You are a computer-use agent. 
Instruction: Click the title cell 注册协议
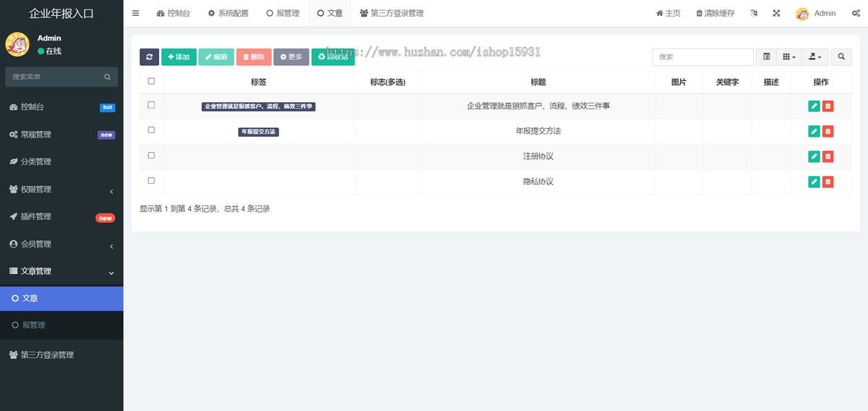click(538, 156)
